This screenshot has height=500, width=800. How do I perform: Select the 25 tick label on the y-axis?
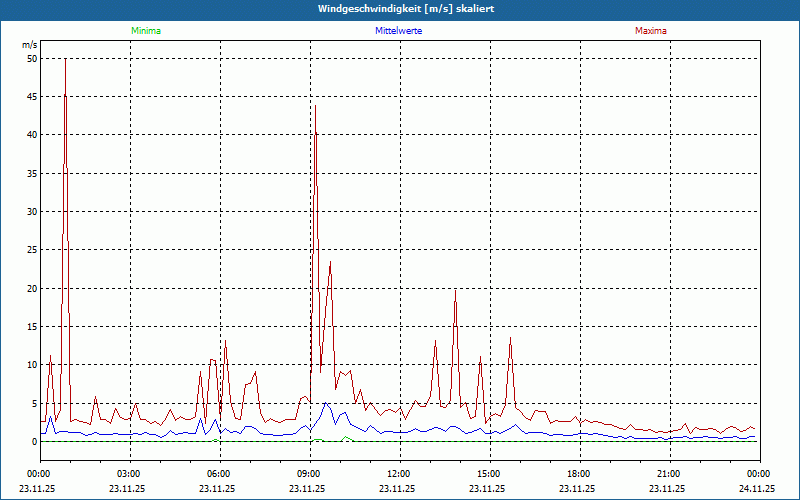pyautogui.click(x=31, y=250)
